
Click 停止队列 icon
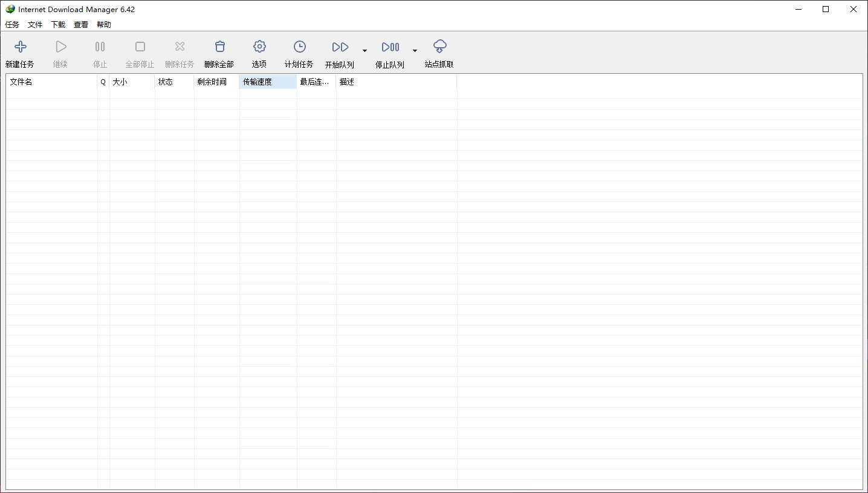coord(390,47)
